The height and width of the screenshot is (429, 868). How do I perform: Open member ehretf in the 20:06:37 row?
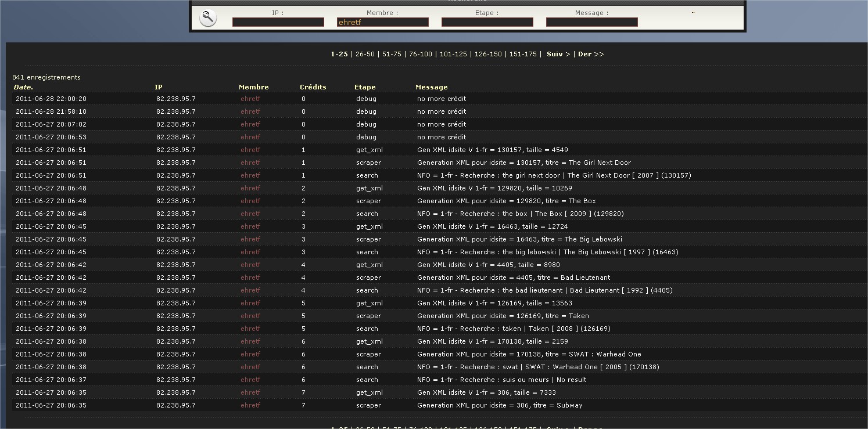pos(250,380)
